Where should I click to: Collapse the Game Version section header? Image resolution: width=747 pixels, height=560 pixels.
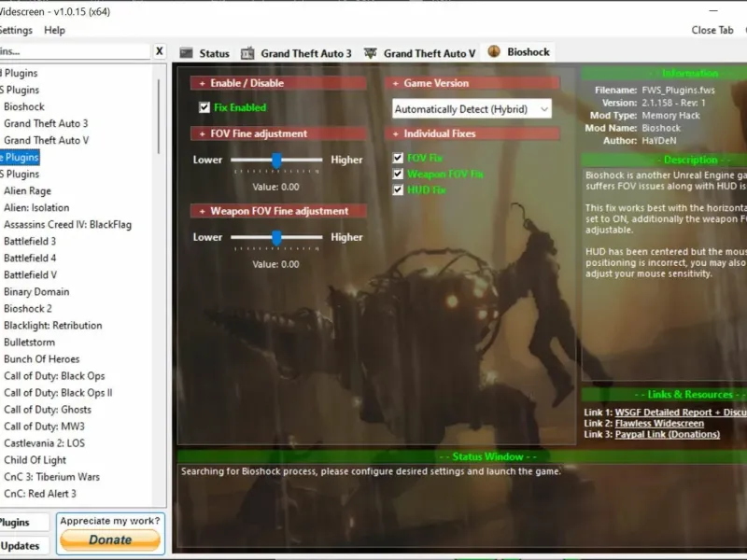coord(472,83)
